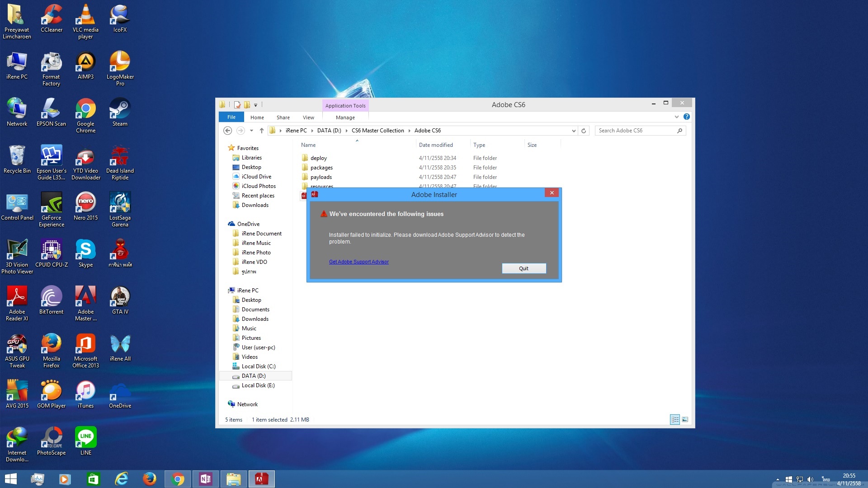
Task: Select Adobe Reader XI desktop icon
Action: [x=17, y=304]
